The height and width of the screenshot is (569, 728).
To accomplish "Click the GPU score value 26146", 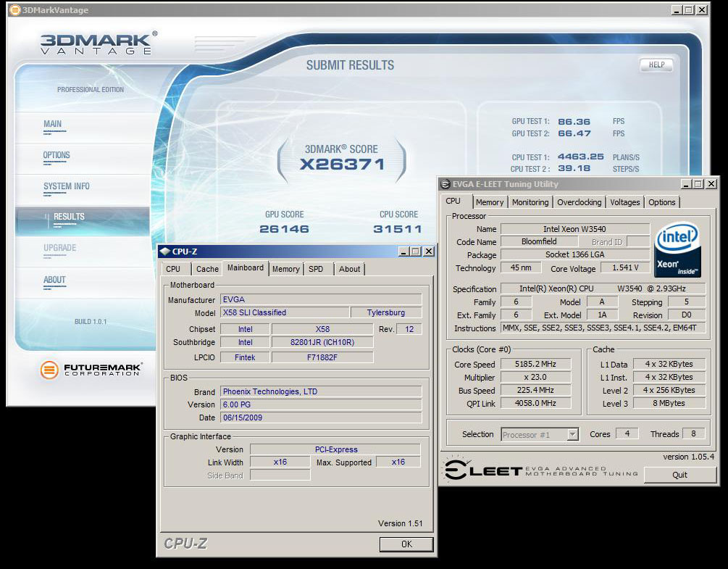I will (284, 229).
